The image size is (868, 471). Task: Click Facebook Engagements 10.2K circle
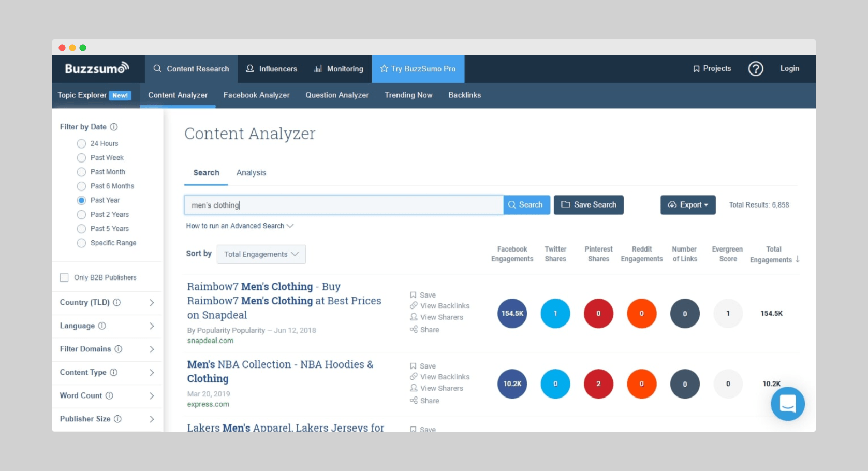[x=512, y=384]
